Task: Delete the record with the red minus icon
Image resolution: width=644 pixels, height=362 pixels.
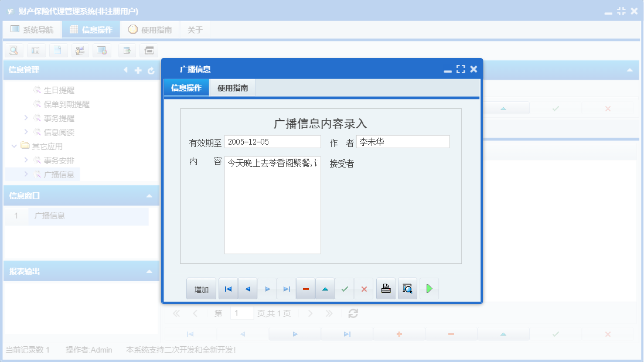Action: pos(305,288)
